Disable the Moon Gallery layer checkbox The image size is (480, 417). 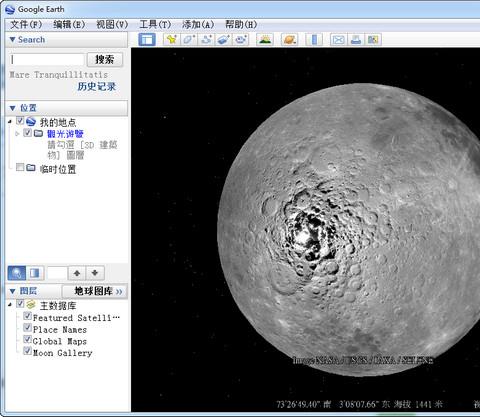27,351
